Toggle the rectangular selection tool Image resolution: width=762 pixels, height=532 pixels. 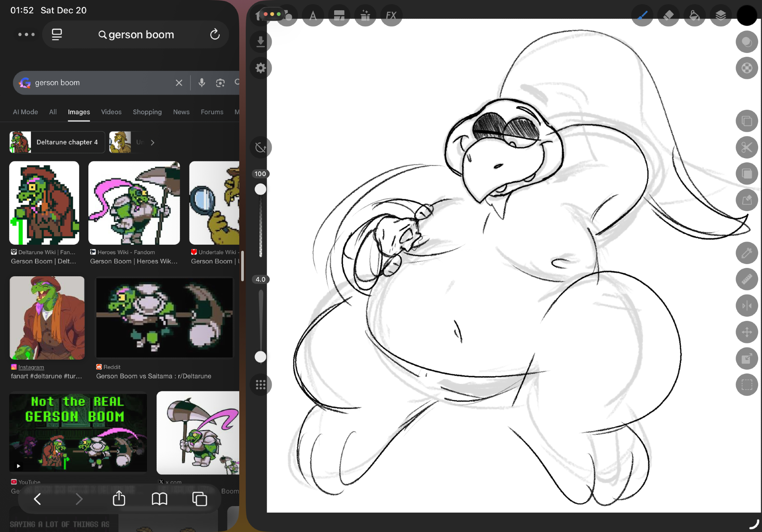click(746, 385)
